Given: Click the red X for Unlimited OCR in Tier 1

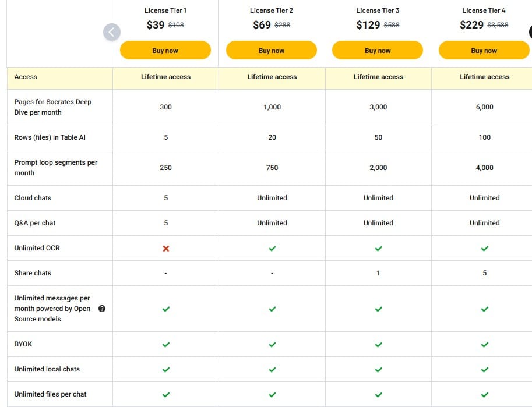Looking at the screenshot, I should [x=165, y=248].
